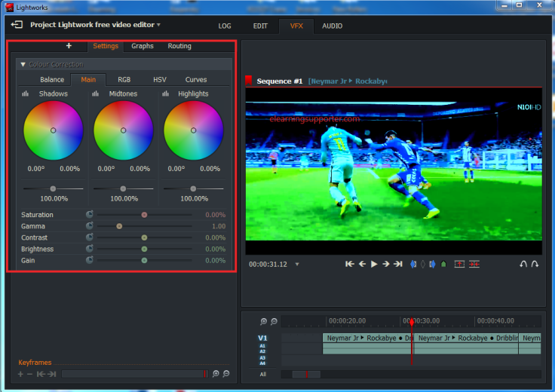Switch to the EDIT tab
Screen dimensions: 555x392
[x=260, y=26]
